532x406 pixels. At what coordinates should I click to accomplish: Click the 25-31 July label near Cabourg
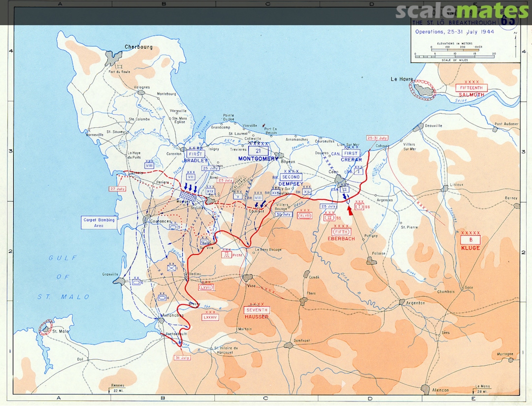(x=377, y=138)
